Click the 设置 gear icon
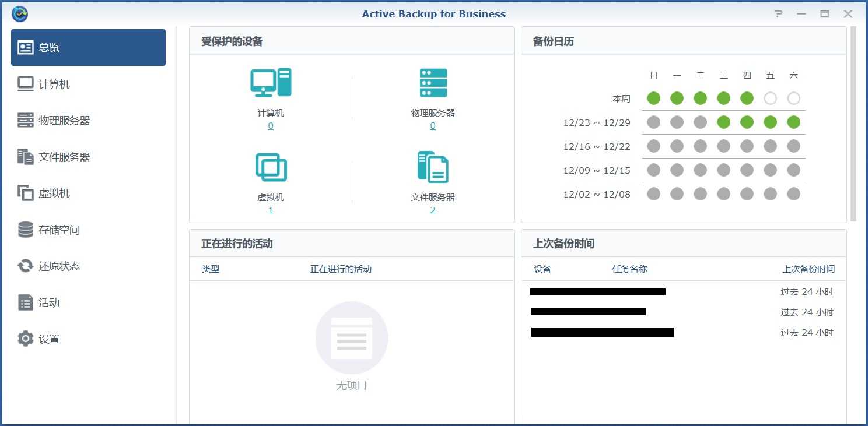This screenshot has width=868, height=426. [x=26, y=339]
